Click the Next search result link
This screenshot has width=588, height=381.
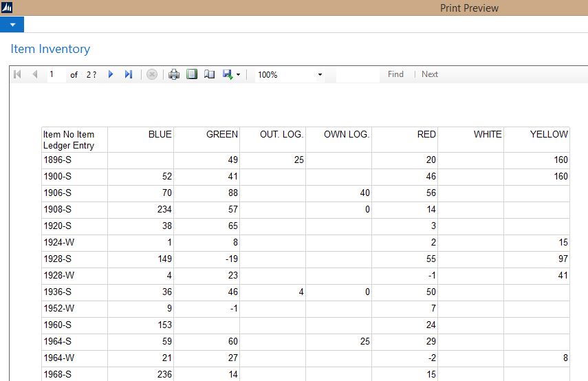[430, 74]
